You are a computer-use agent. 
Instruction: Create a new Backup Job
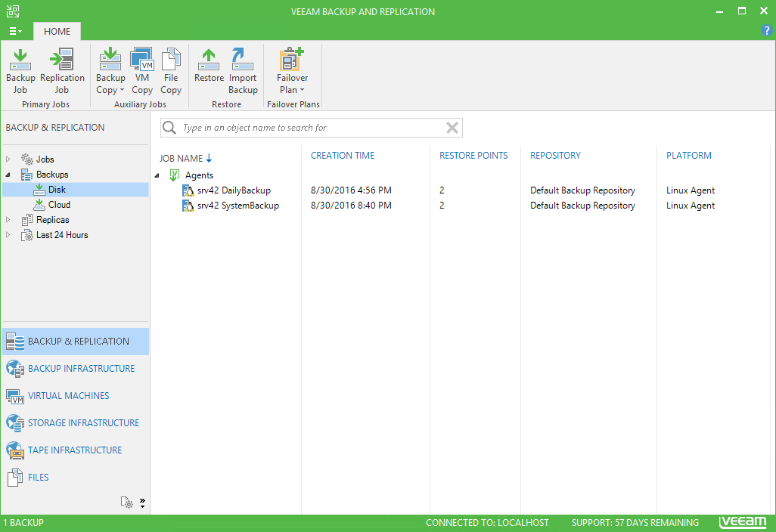pos(20,71)
